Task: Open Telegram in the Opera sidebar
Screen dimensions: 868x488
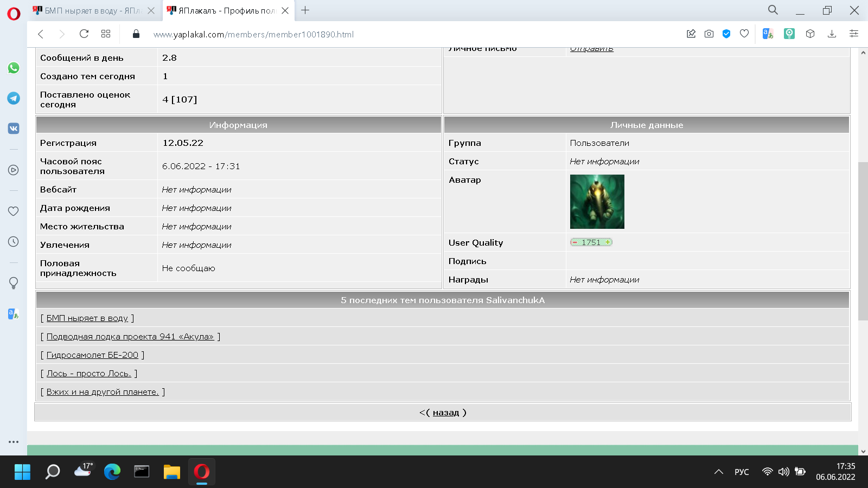Action: (14, 98)
